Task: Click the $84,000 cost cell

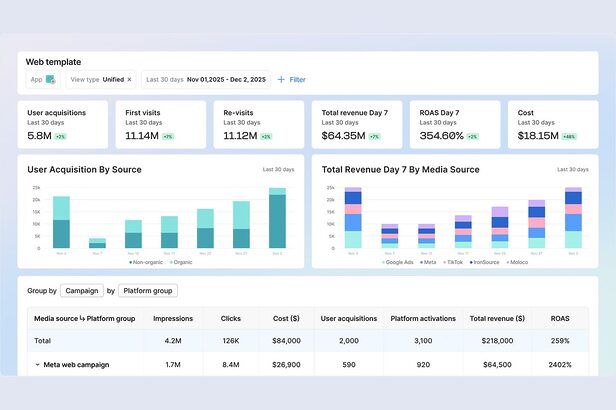Action: click(286, 340)
